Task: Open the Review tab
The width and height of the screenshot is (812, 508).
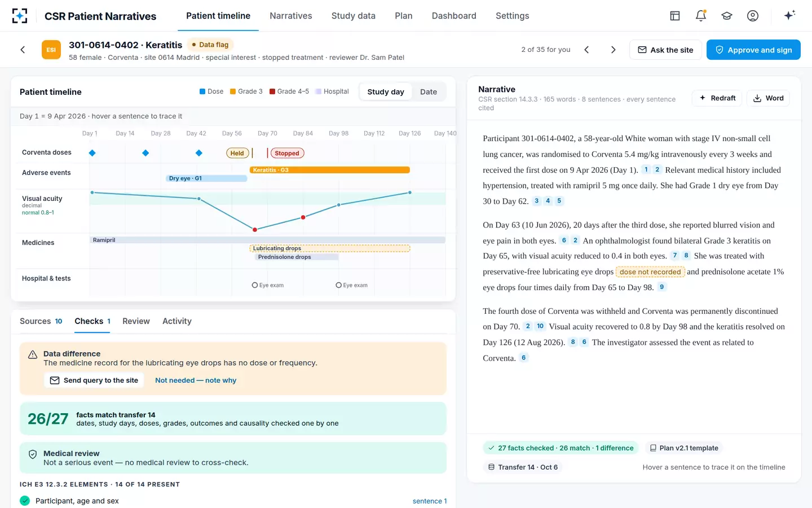Action: point(136,321)
